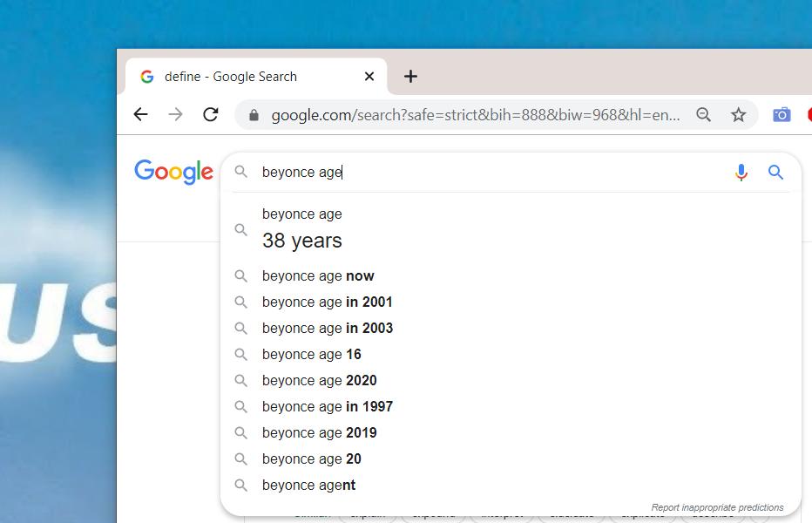Click the '38 years' answer text
Viewport: 812px width, 523px height.
click(302, 241)
